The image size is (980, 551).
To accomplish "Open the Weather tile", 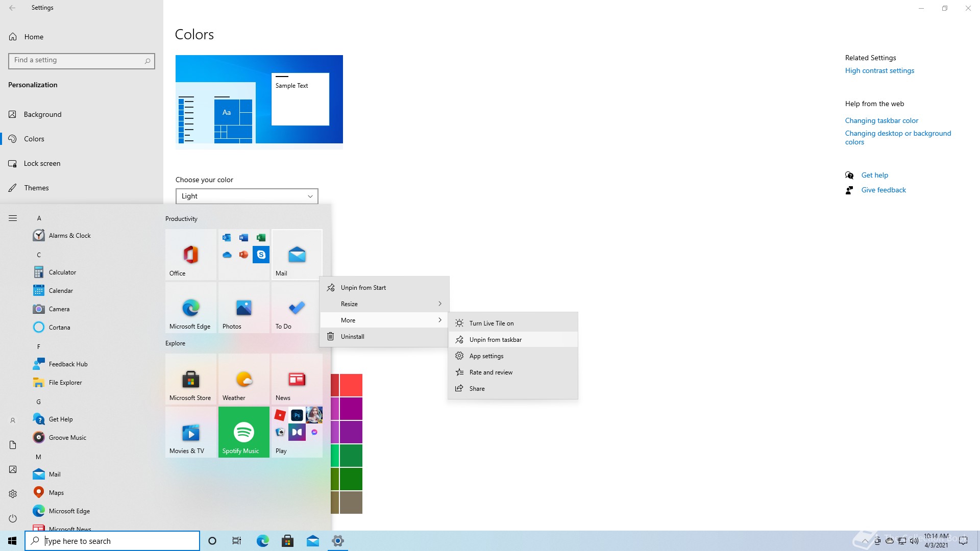I will click(244, 379).
